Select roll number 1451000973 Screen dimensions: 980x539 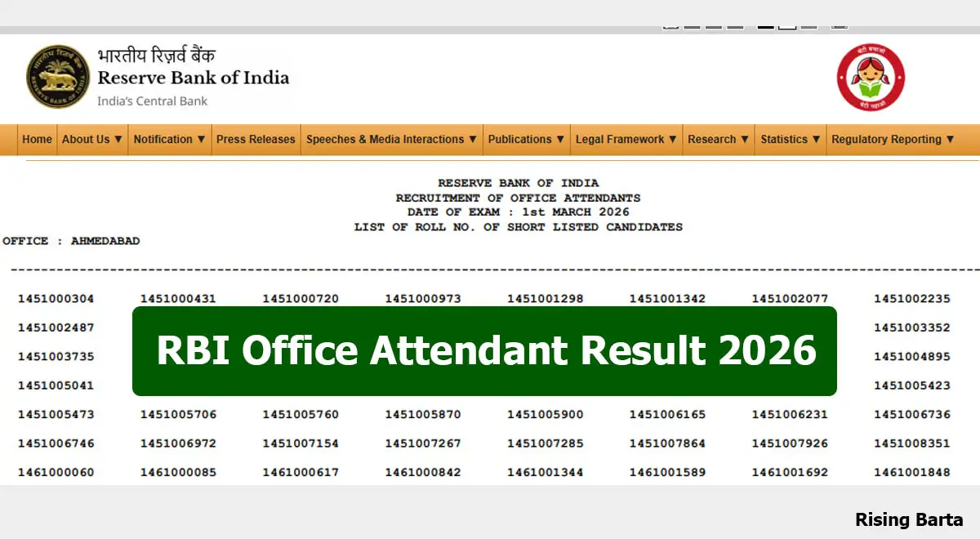coord(423,299)
